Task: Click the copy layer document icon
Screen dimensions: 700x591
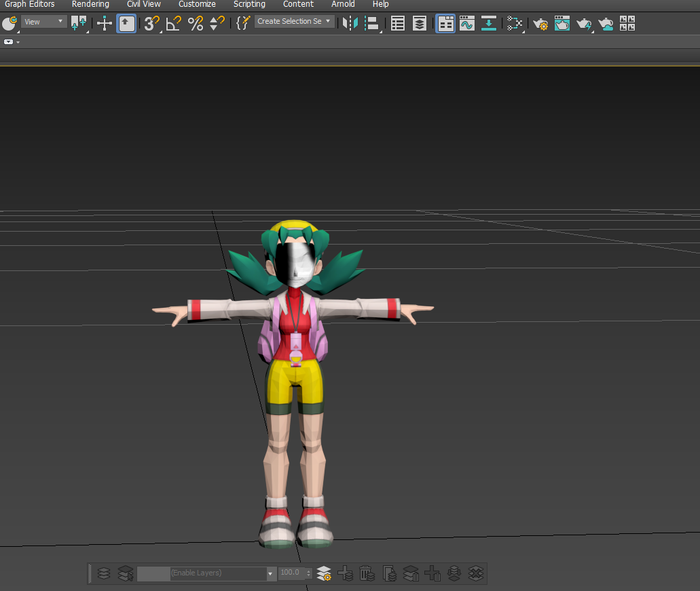Action: (389, 573)
